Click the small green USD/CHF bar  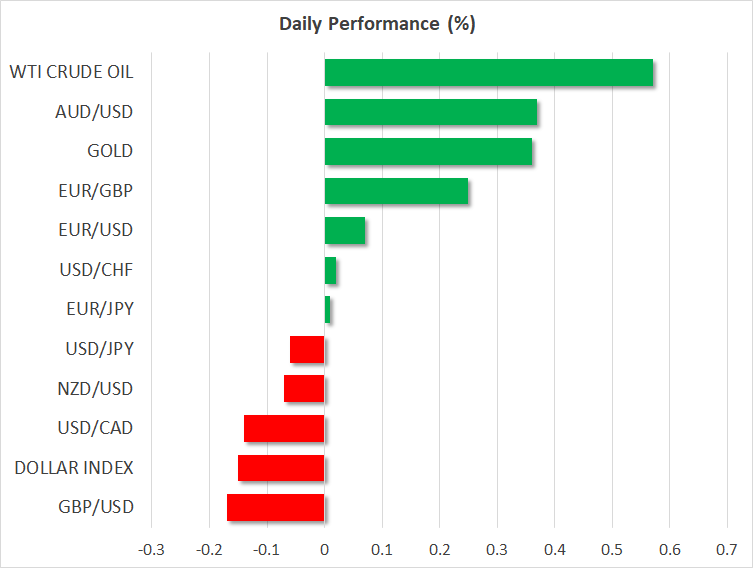[x=331, y=270]
